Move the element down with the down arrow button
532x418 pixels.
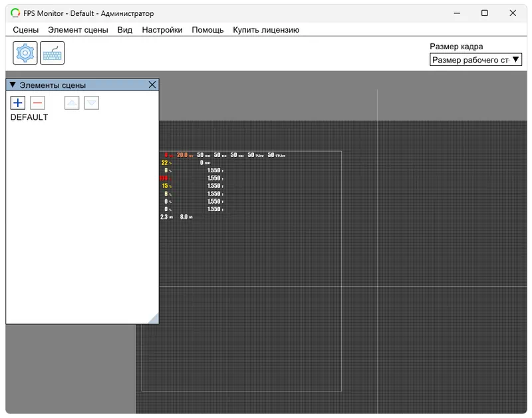tap(92, 103)
